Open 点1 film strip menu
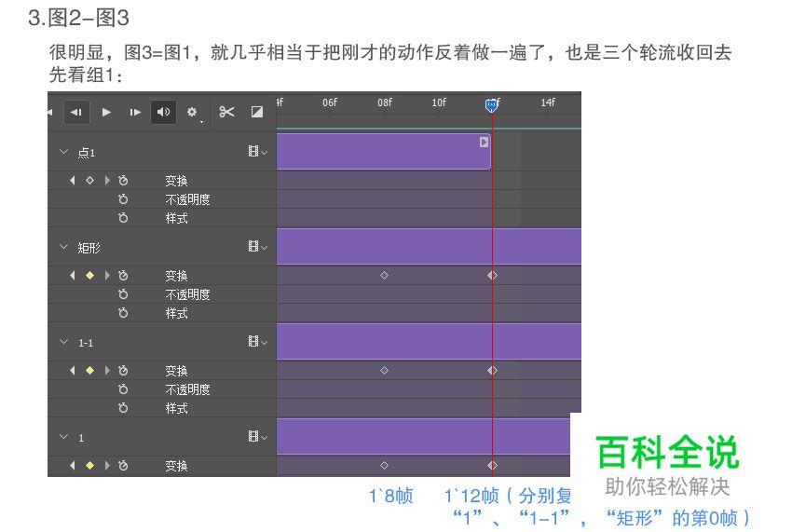 [257, 152]
